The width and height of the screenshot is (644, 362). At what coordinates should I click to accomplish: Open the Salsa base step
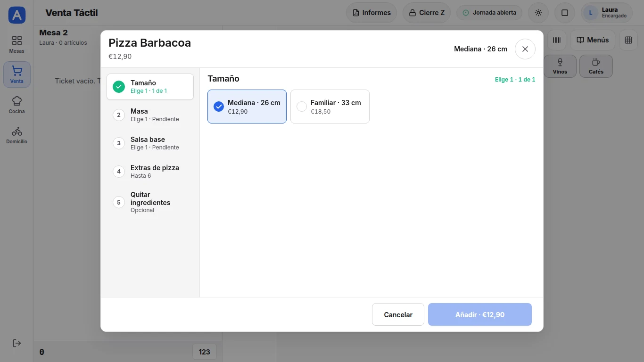pyautogui.click(x=150, y=143)
